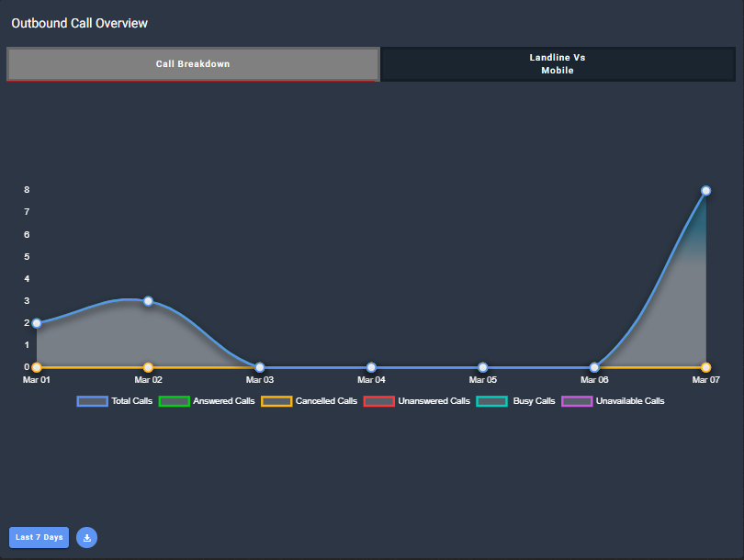Select the Mar 01 cancelled calls zero point
This screenshot has width=744, height=560.
[x=37, y=367]
